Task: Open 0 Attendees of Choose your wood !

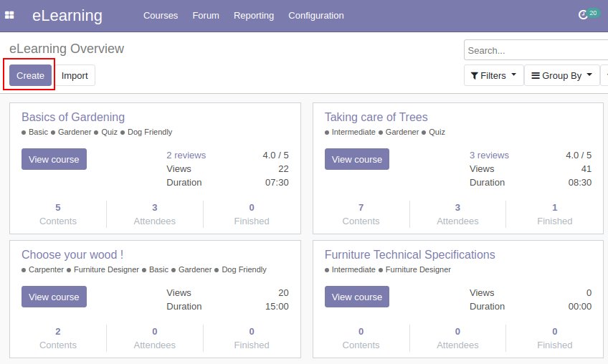Action: (155, 338)
